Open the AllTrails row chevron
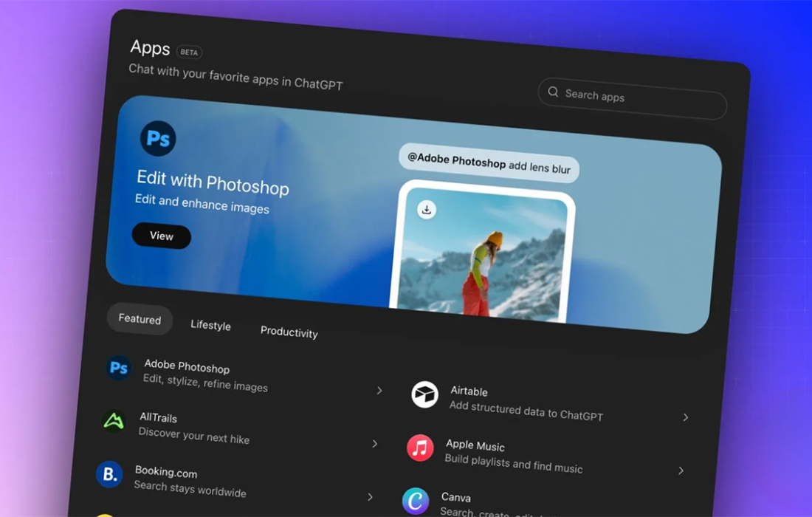The width and height of the screenshot is (812, 517). point(375,443)
